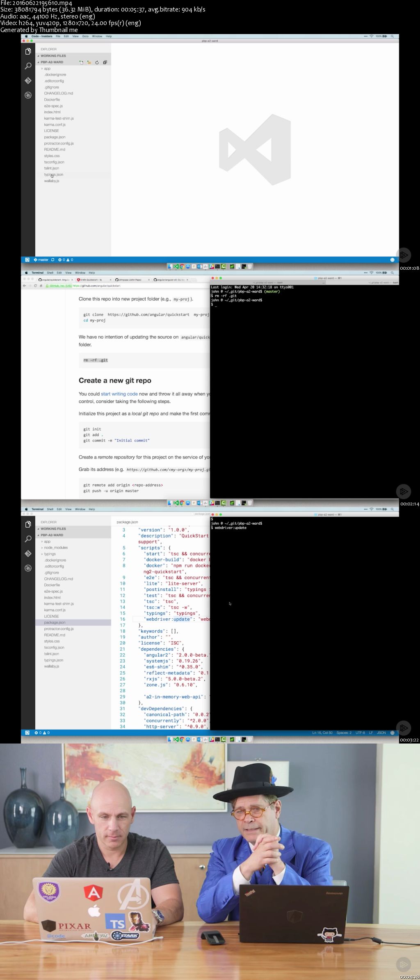Follow the 'start writing code' link

119,394
